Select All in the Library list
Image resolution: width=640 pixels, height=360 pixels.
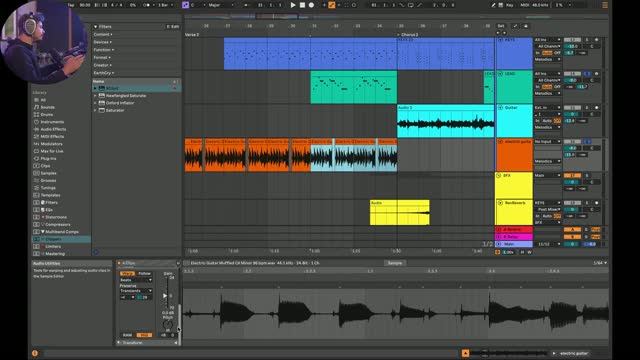pyautogui.click(x=43, y=100)
